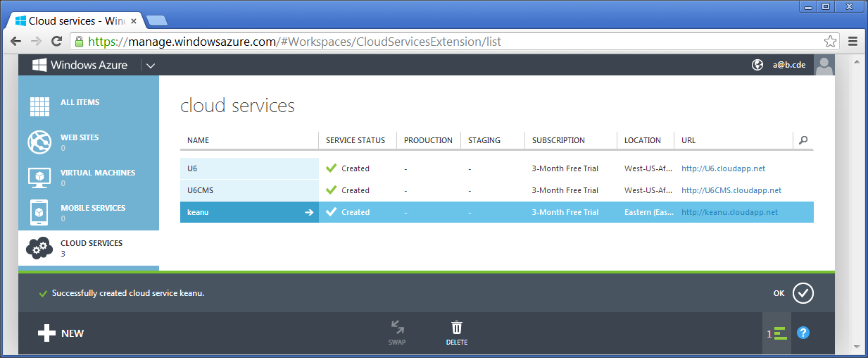
Task: Click the Delete trash can icon
Action: (457, 328)
